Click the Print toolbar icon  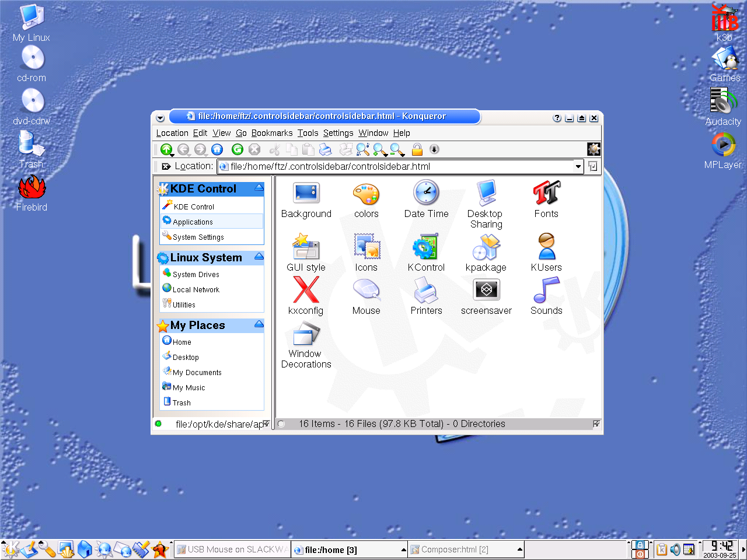[326, 149]
